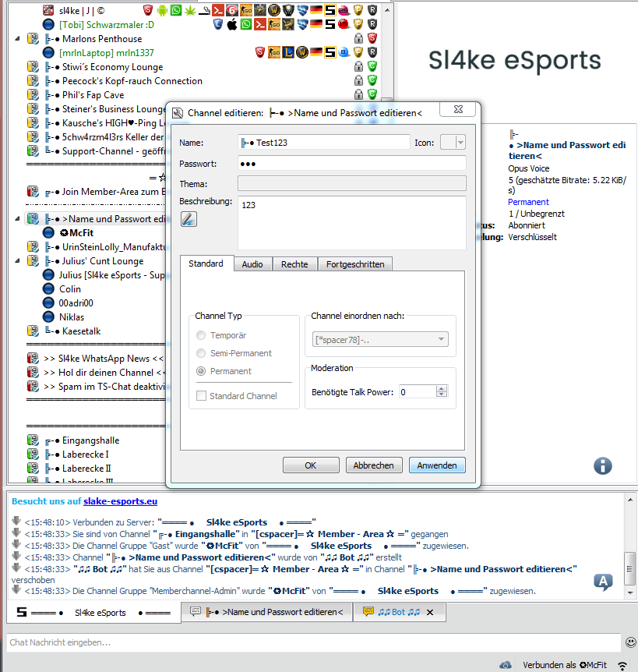The height and width of the screenshot is (672, 638).
Task: Click the blue Permanent link in channel info
Action: coord(528,202)
